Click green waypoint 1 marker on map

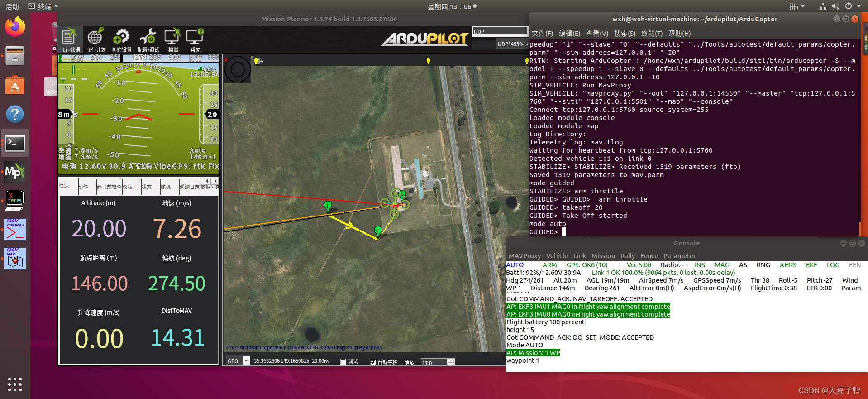point(328,207)
